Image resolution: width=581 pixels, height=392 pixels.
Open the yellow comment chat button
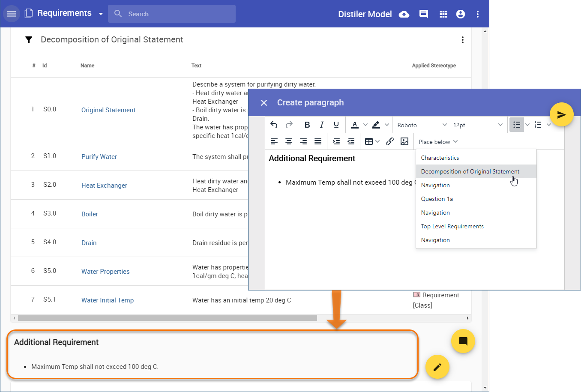click(463, 341)
